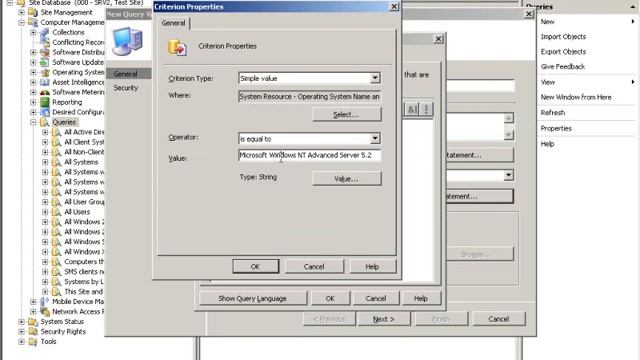The image size is (640, 360).
Task: Click Cancel in the New Query Wizard
Action: (499, 319)
